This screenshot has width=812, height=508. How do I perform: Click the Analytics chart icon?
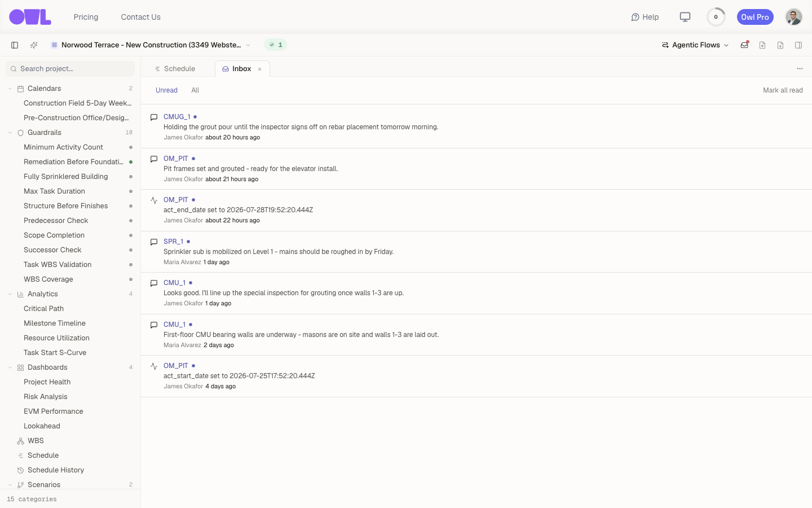20,294
